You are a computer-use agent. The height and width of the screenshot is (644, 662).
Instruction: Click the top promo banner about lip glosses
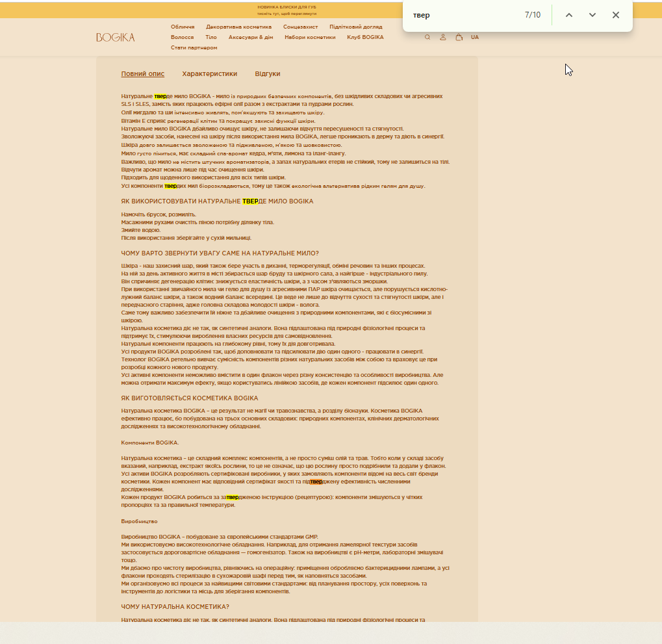click(286, 10)
